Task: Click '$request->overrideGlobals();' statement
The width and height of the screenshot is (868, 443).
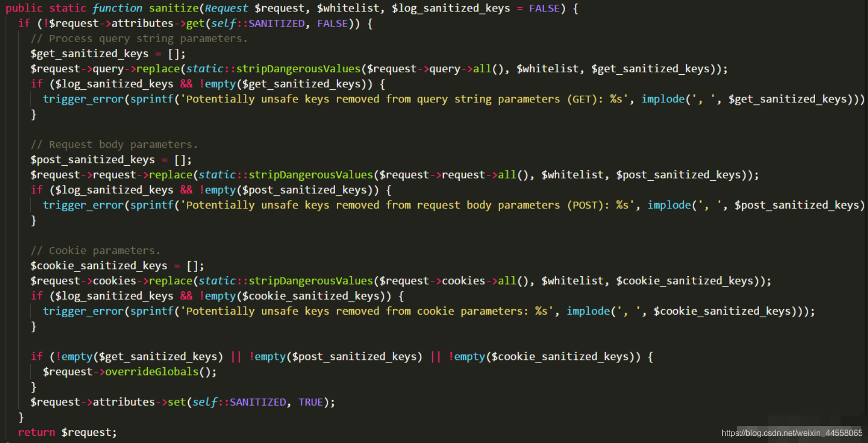Action: point(129,371)
